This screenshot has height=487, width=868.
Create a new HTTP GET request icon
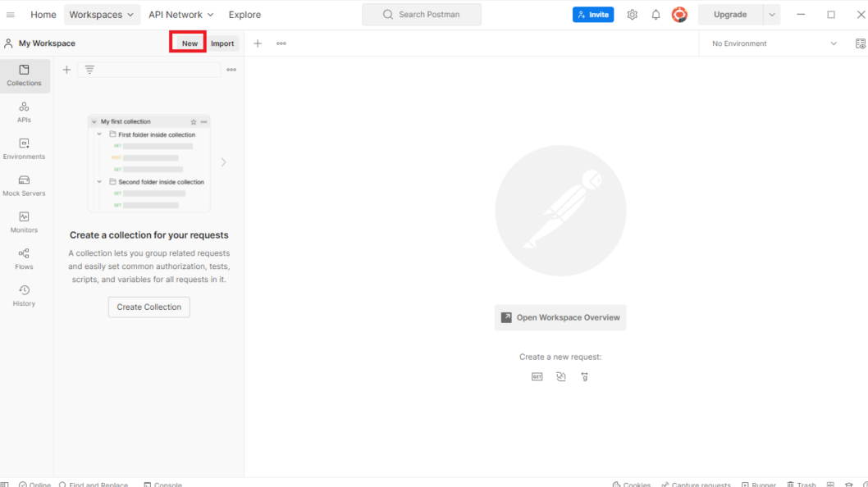(x=537, y=377)
